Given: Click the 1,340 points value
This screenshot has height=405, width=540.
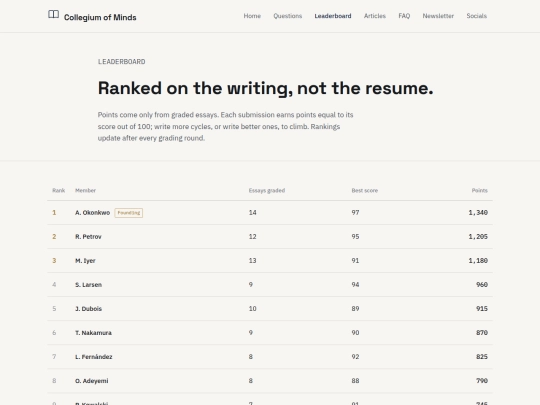Looking at the screenshot, I should point(478,212).
